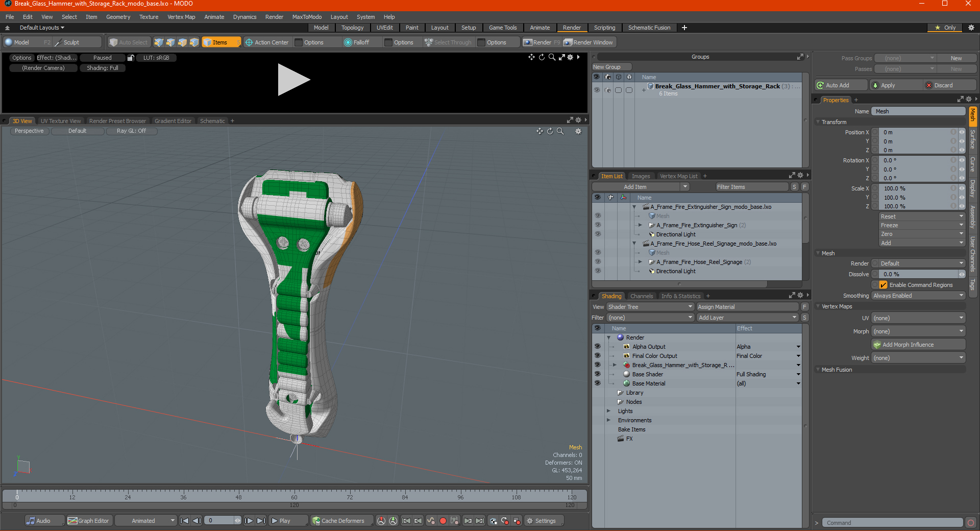This screenshot has width=980, height=531.
Task: Toggle visibility of Base Shader
Action: coord(597,374)
